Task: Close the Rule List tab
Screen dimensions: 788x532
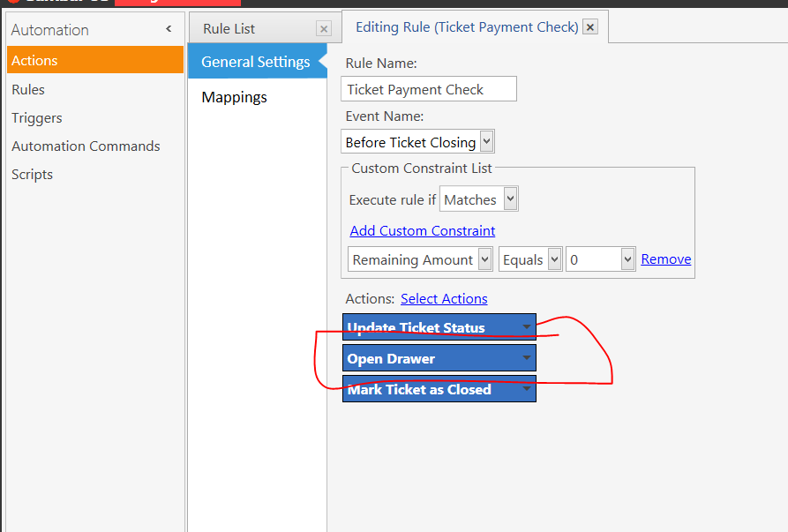Action: [x=324, y=29]
